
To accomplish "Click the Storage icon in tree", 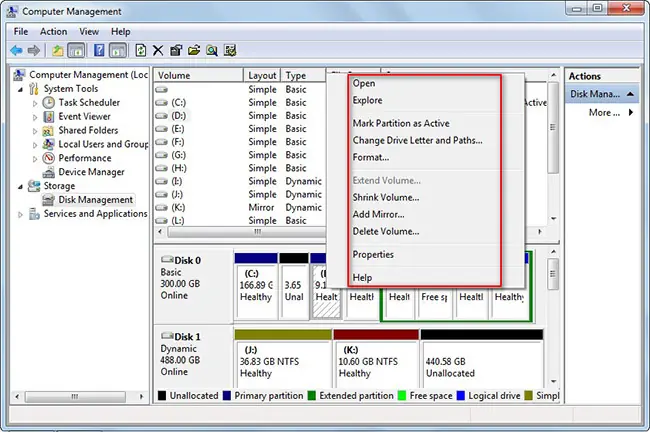I will (34, 186).
